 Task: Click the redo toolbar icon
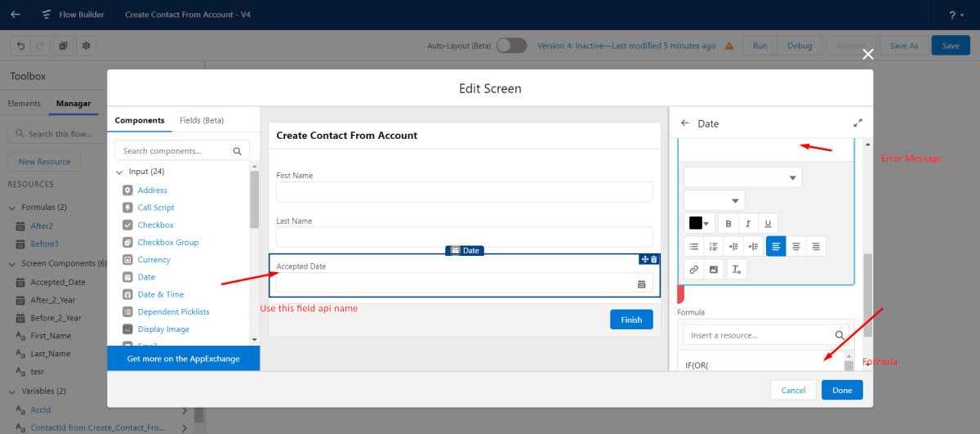coord(42,46)
